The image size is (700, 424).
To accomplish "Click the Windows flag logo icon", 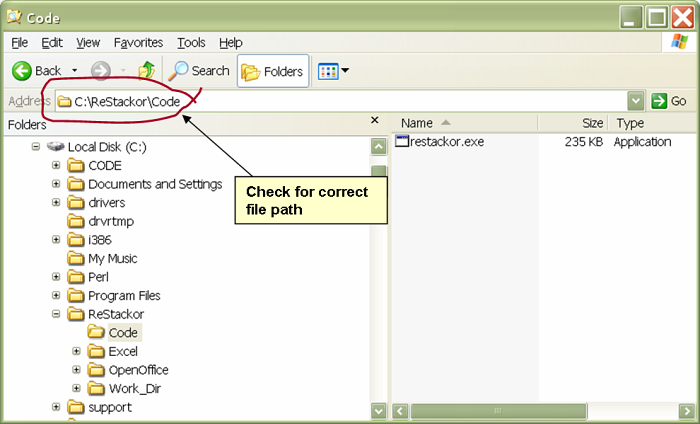I will [x=679, y=42].
